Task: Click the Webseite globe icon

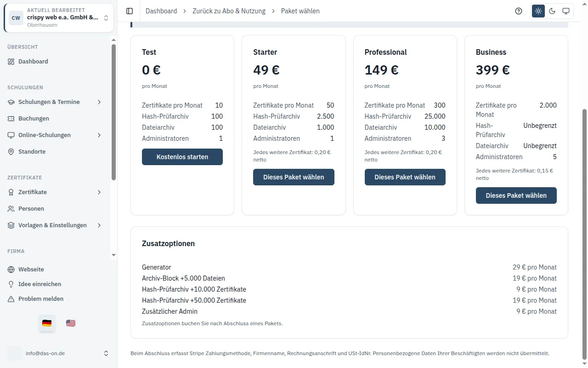Action: point(11,270)
